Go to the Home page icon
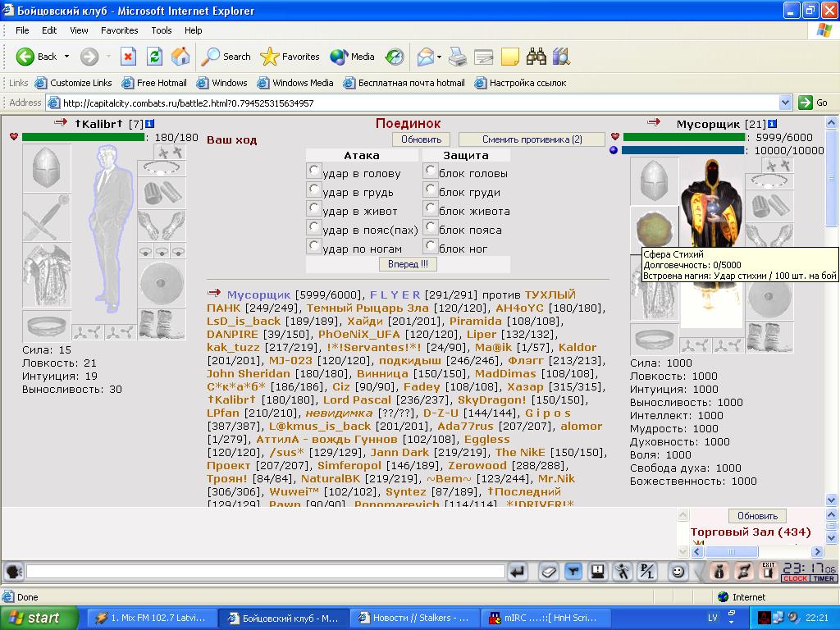Image resolution: width=840 pixels, height=630 pixels. (x=180, y=57)
